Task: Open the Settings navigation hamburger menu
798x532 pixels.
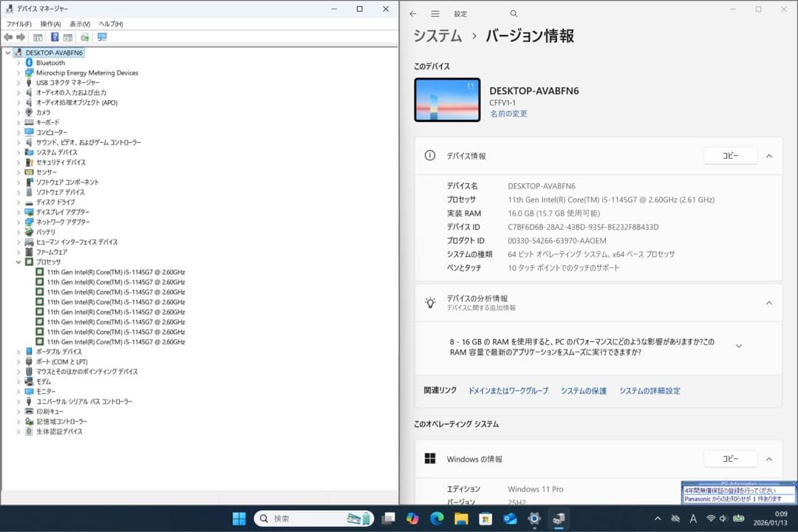Action: pos(435,13)
